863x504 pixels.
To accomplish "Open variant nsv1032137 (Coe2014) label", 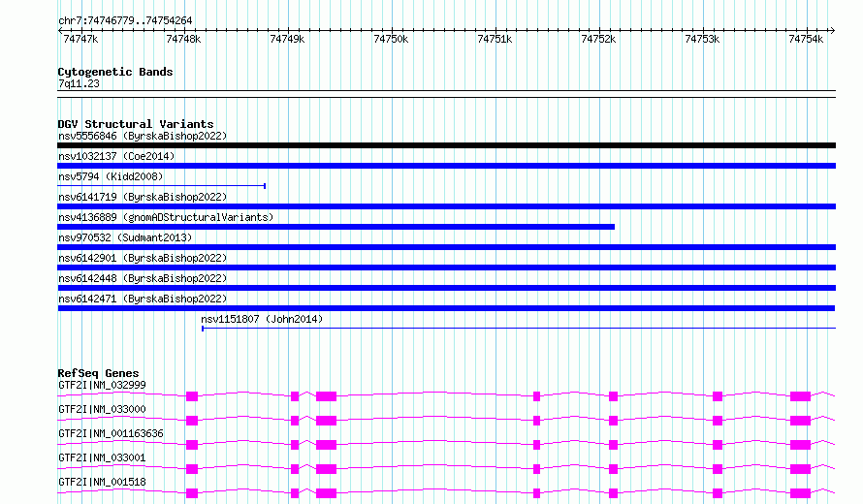I will (x=116, y=156).
